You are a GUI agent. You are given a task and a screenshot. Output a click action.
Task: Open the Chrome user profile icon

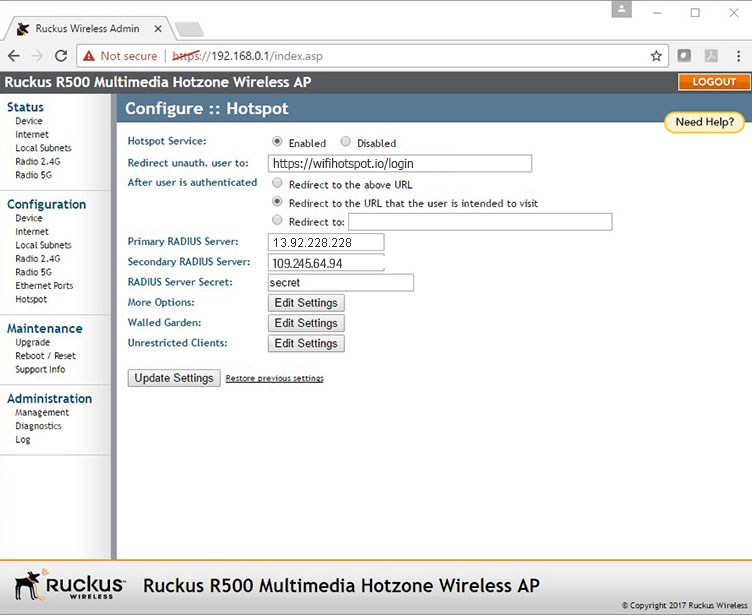pos(623,10)
